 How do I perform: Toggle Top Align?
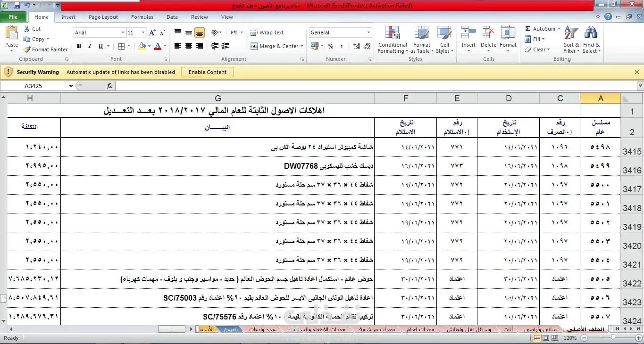click(x=178, y=33)
